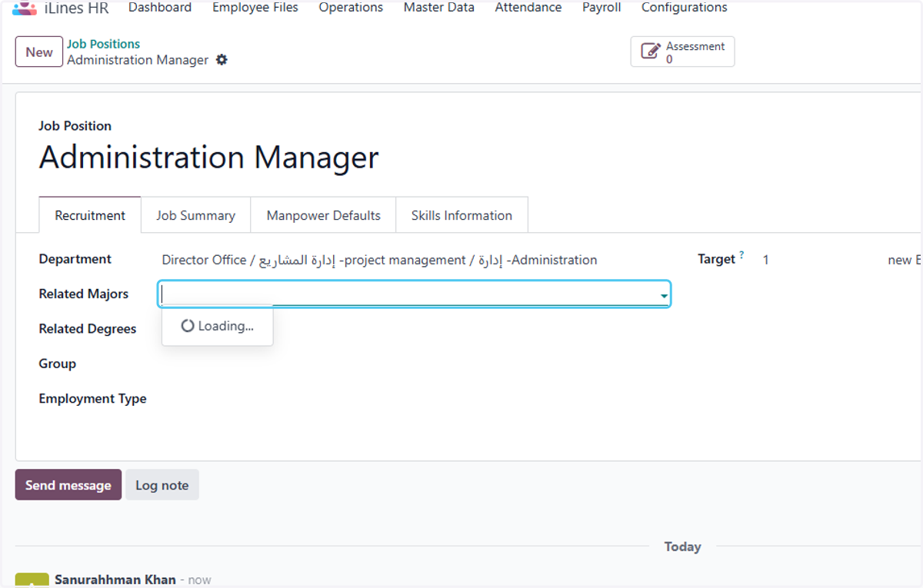Image resolution: width=923 pixels, height=588 pixels.
Task: Click the New button
Action: (x=39, y=52)
